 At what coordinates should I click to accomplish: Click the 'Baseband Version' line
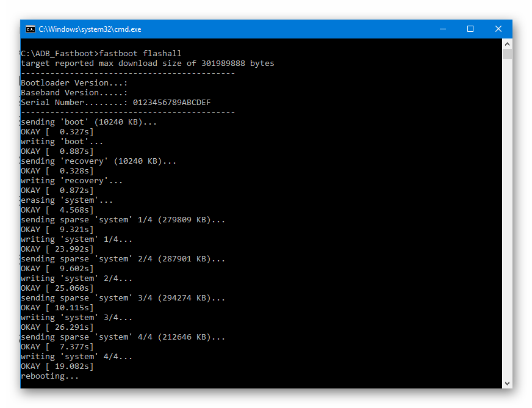pos(74,92)
